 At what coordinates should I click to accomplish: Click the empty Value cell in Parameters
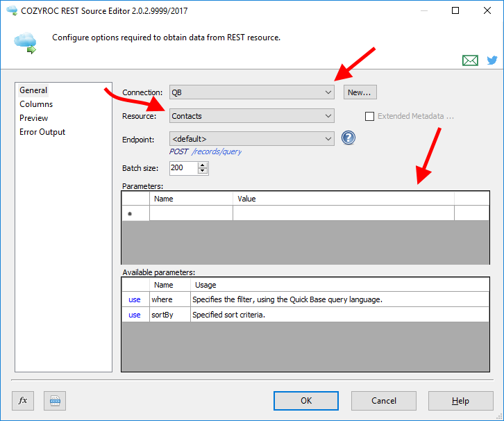click(x=344, y=213)
